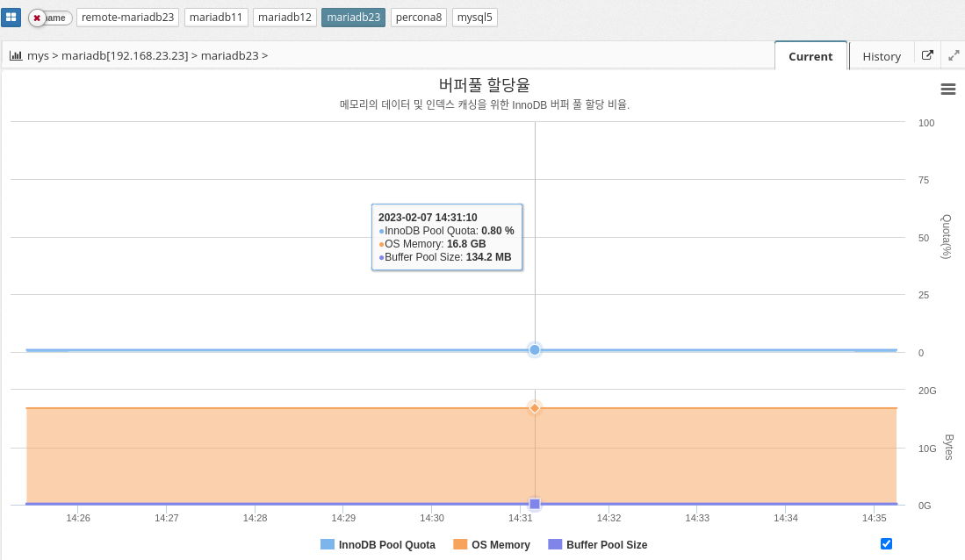Screen dimensions: 965x560
Task: Click the expand fullscreen arrows icon
Action: (954, 55)
